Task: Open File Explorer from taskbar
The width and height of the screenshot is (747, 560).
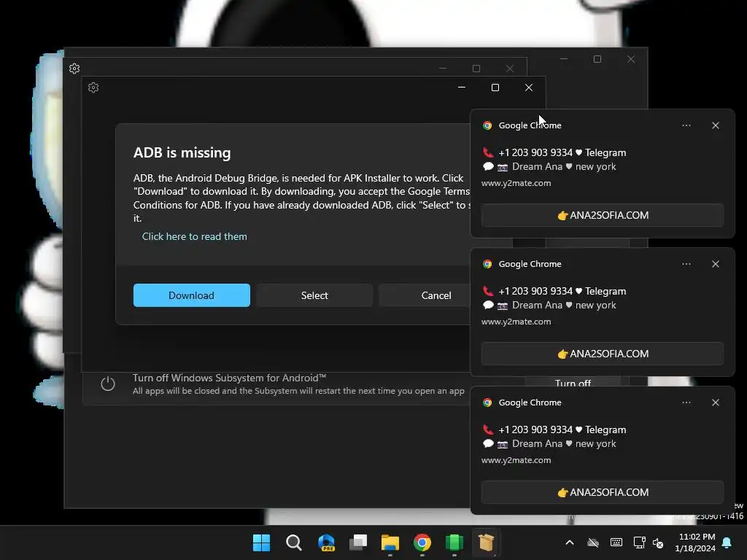Action: click(390, 542)
